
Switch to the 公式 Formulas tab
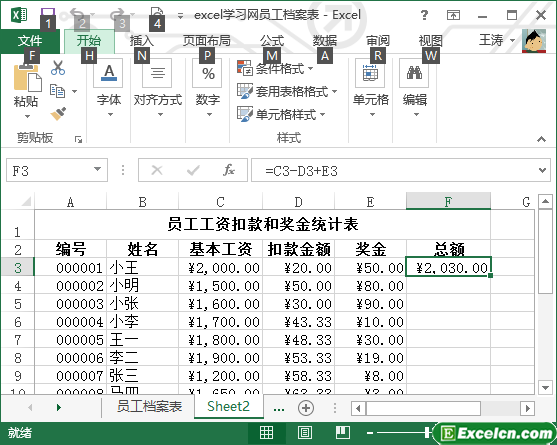[x=272, y=40]
